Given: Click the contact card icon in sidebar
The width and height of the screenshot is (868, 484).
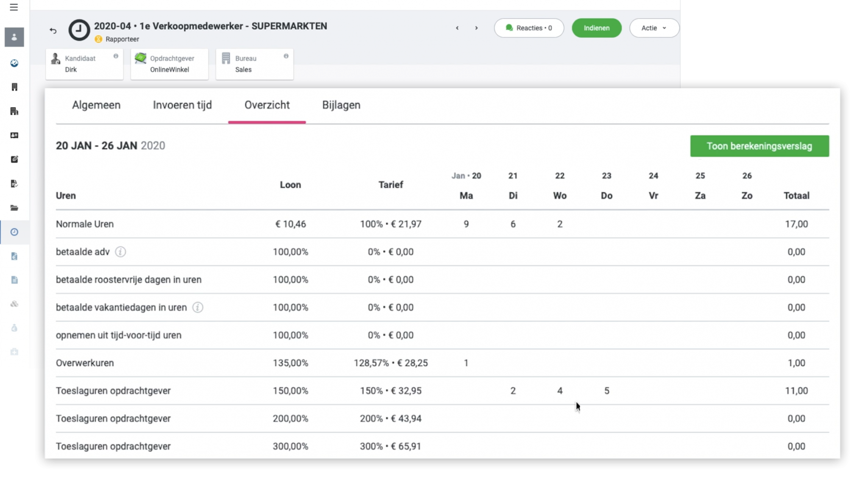Looking at the screenshot, I should 14,135.
